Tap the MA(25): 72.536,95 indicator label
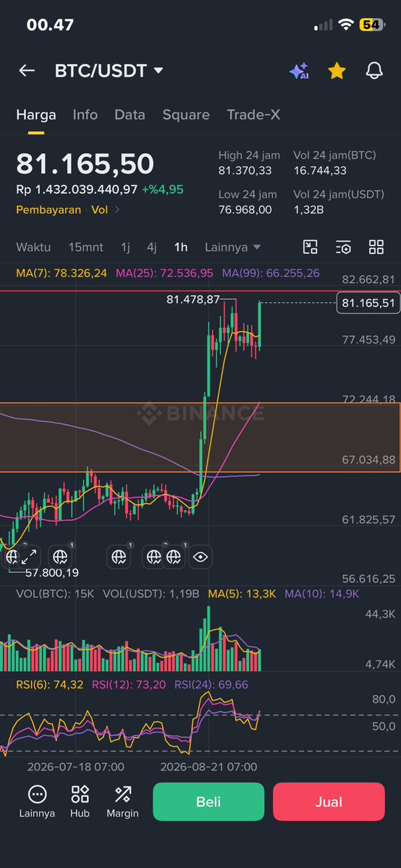Viewport: 401px width, 868px height. click(x=164, y=273)
